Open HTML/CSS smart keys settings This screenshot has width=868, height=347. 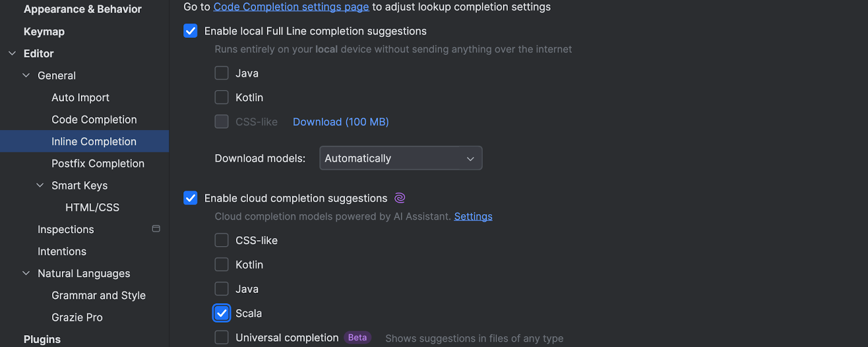[x=92, y=207]
